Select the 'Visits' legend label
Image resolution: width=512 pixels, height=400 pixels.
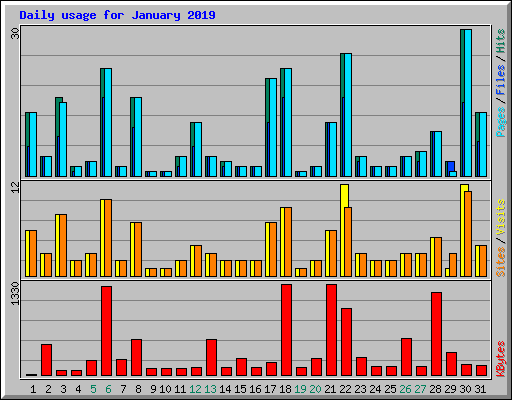(x=500, y=217)
